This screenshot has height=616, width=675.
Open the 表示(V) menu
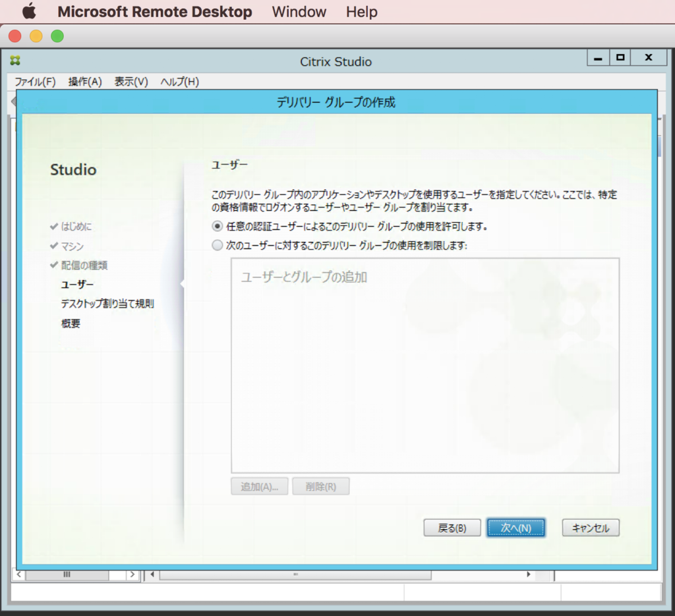coord(131,81)
